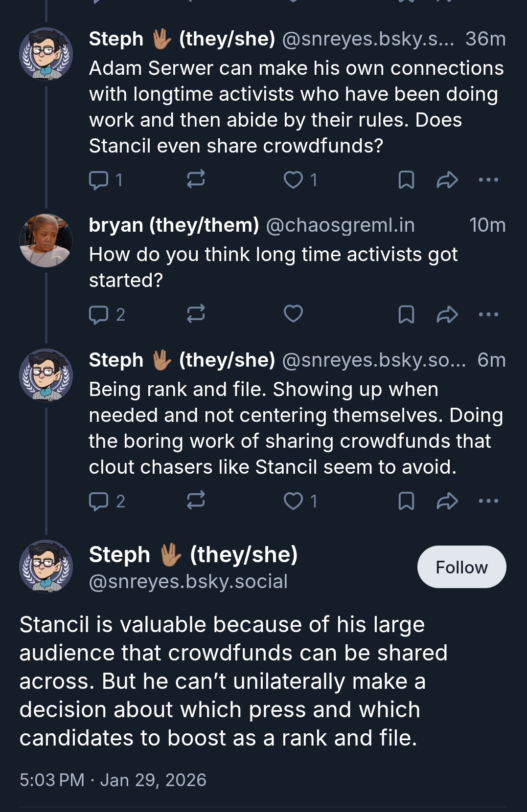Like Steph's 'Being rank and file' post
The width and height of the screenshot is (527, 812).
[x=294, y=501]
